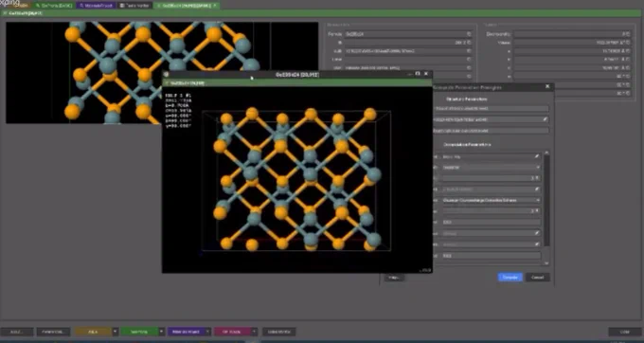644x343 pixels.
Task: Maximize the floating structure viewer window
Action: 418,74
